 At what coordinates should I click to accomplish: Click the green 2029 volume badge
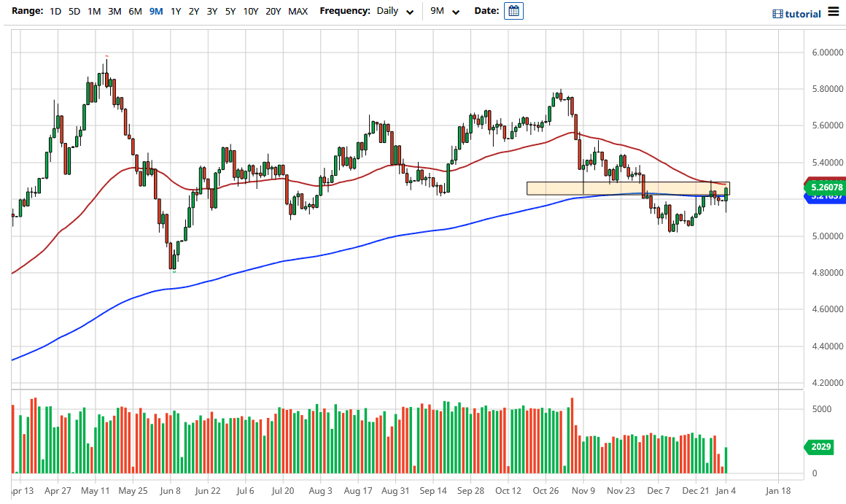pyautogui.click(x=820, y=446)
